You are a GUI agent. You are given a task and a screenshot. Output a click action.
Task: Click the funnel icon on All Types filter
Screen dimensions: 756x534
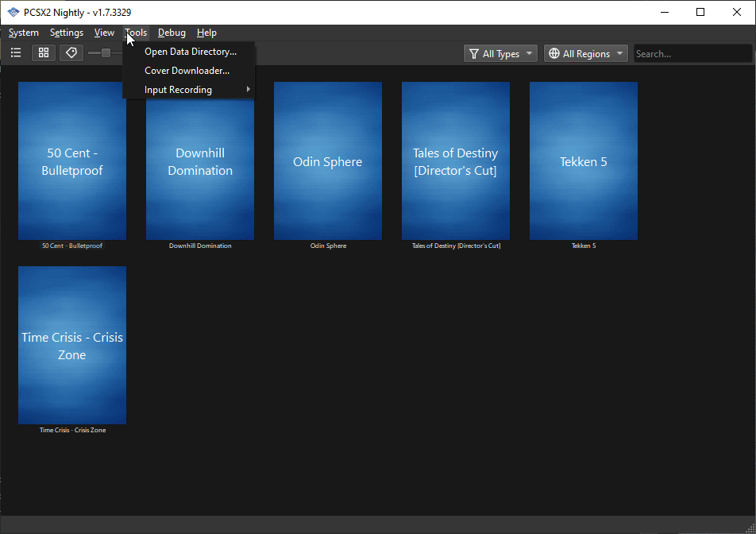coord(476,53)
